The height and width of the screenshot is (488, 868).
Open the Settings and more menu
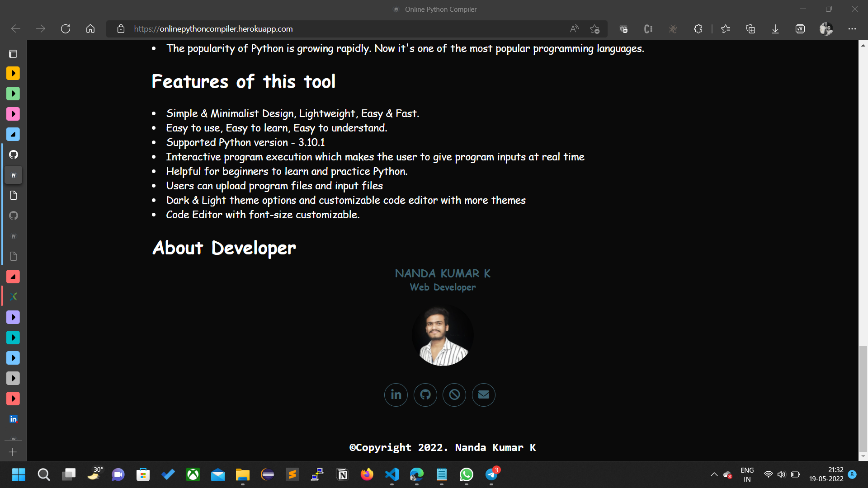point(853,28)
